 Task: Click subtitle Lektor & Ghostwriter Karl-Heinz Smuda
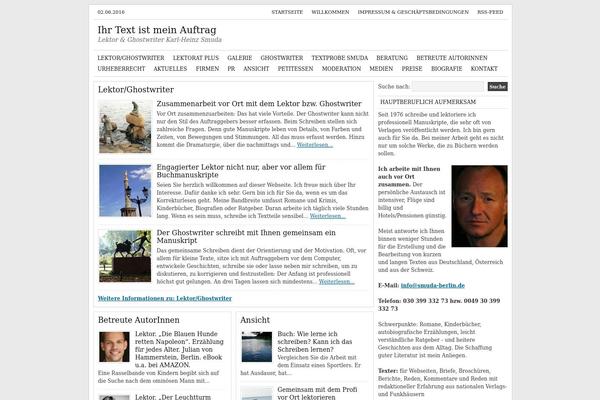[160, 39]
